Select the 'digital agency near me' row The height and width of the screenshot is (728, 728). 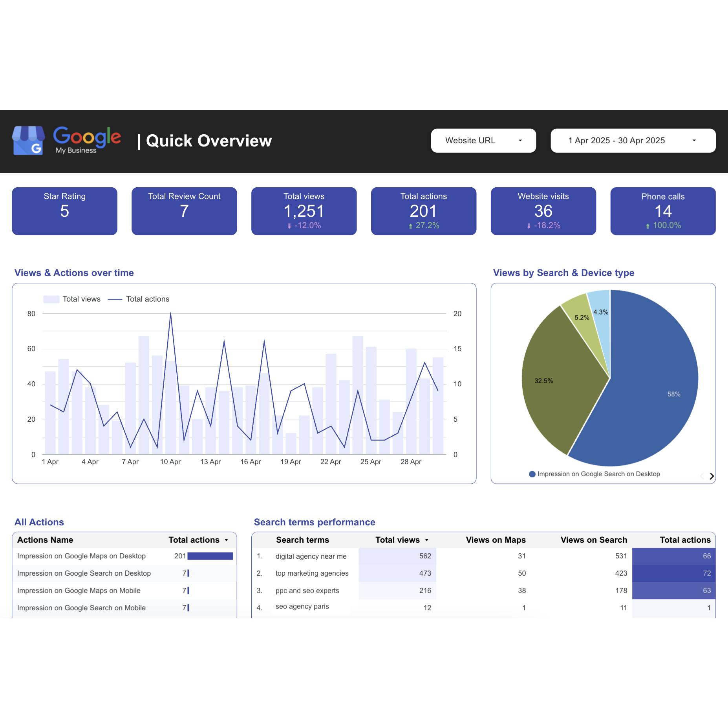pos(311,556)
